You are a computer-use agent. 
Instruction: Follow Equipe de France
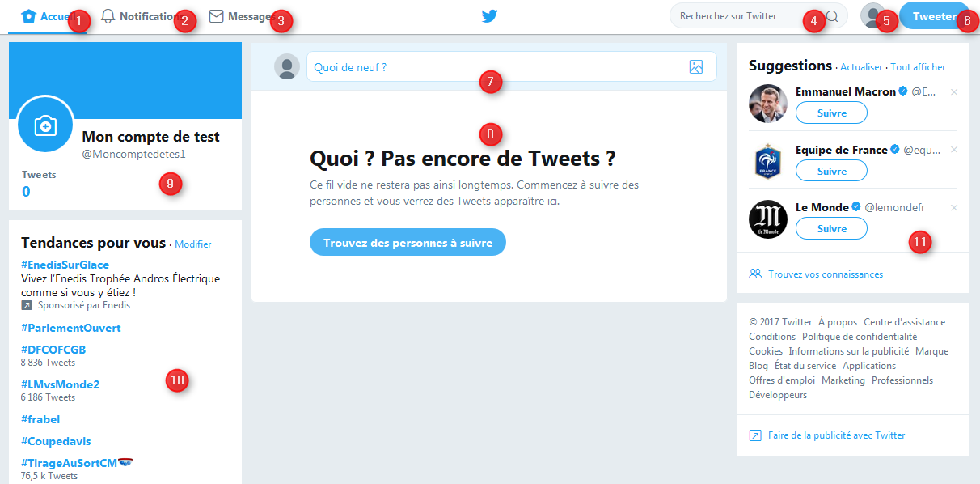tap(831, 171)
